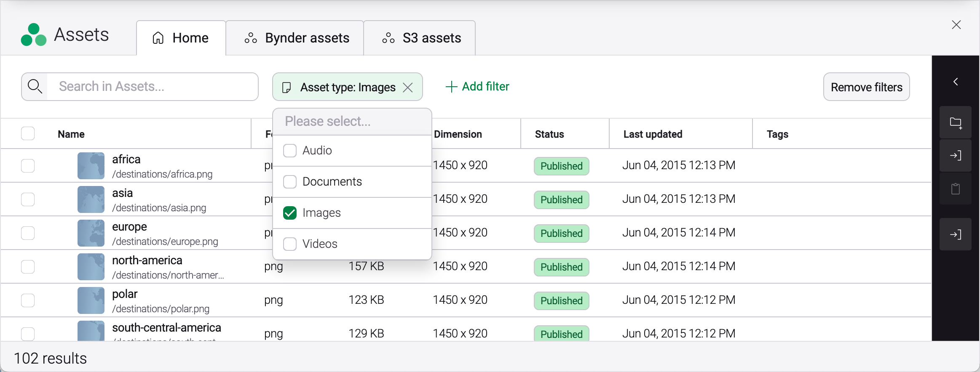Click the bottom arrow-into-bracket sidebar icon

(955, 234)
